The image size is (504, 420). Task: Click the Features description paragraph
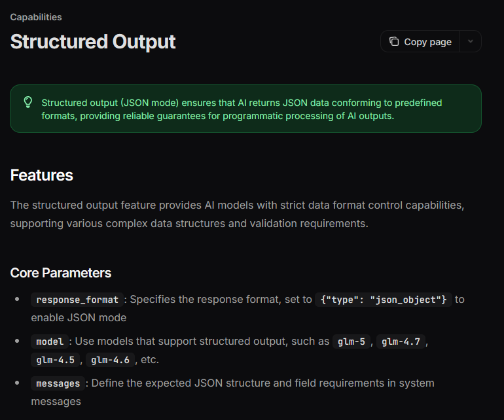click(237, 214)
